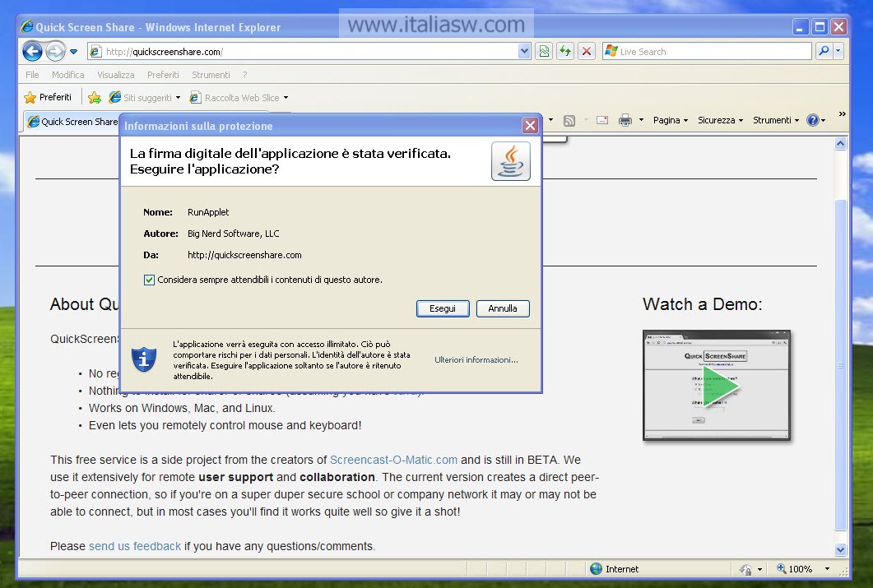This screenshot has width=873, height=588.
Task: Click the Annulla button
Action: point(503,308)
